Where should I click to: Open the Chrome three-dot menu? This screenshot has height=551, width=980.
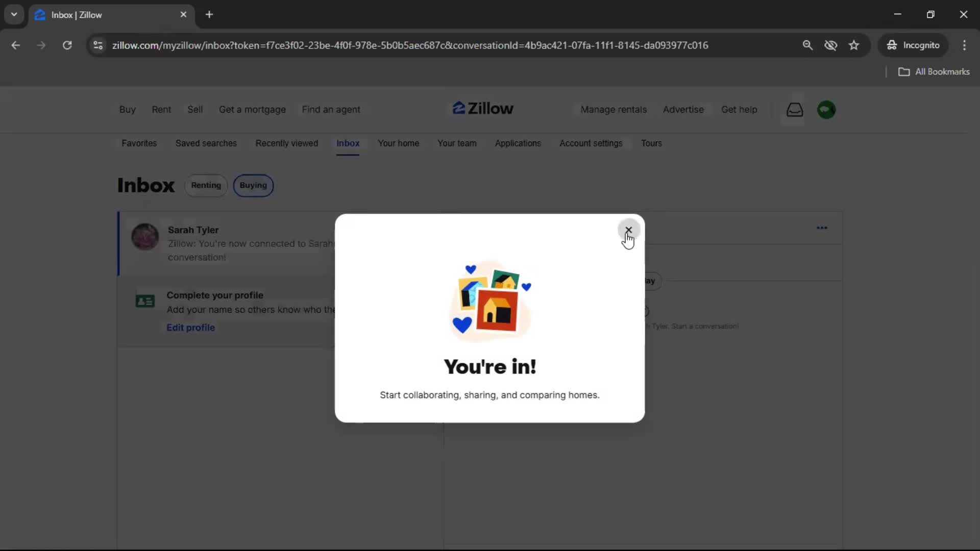(x=965, y=45)
